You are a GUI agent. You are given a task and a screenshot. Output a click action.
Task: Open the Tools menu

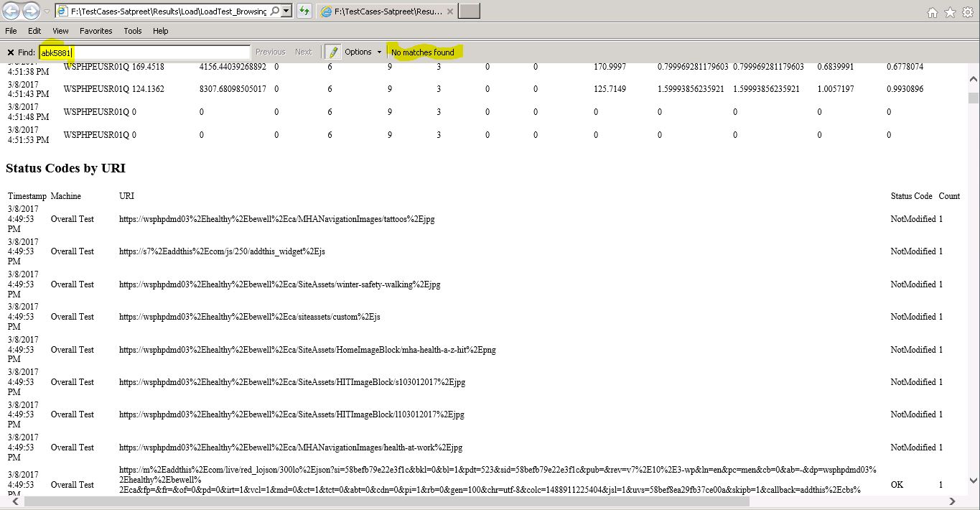pos(133,31)
